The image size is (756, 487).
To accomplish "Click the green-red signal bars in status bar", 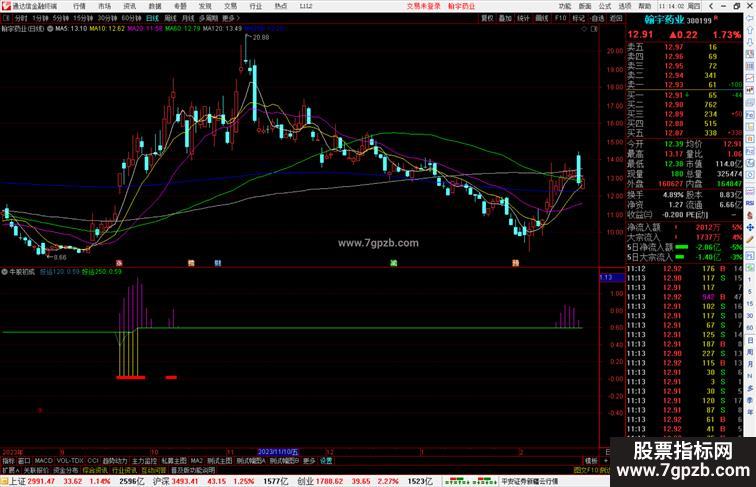I will tap(471, 481).
